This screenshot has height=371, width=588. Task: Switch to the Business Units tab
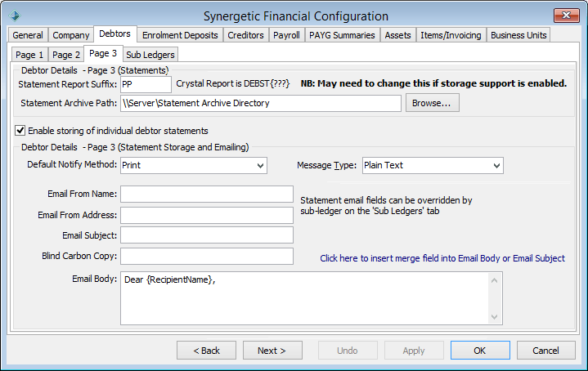coord(518,35)
